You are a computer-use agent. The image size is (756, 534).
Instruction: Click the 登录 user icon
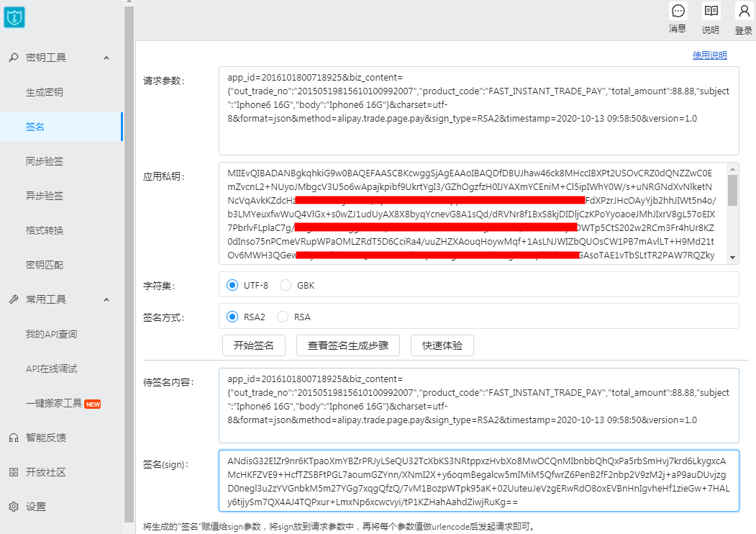pos(744,11)
